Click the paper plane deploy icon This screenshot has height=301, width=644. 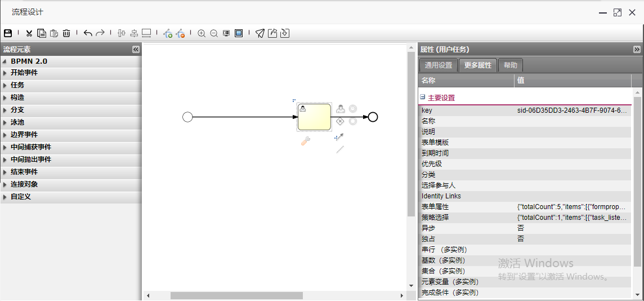[x=260, y=33]
